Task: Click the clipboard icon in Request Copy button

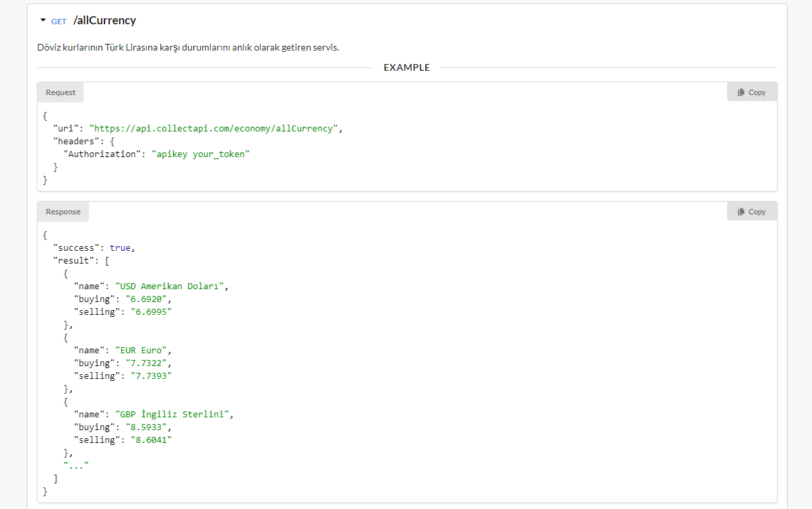Action: point(741,92)
